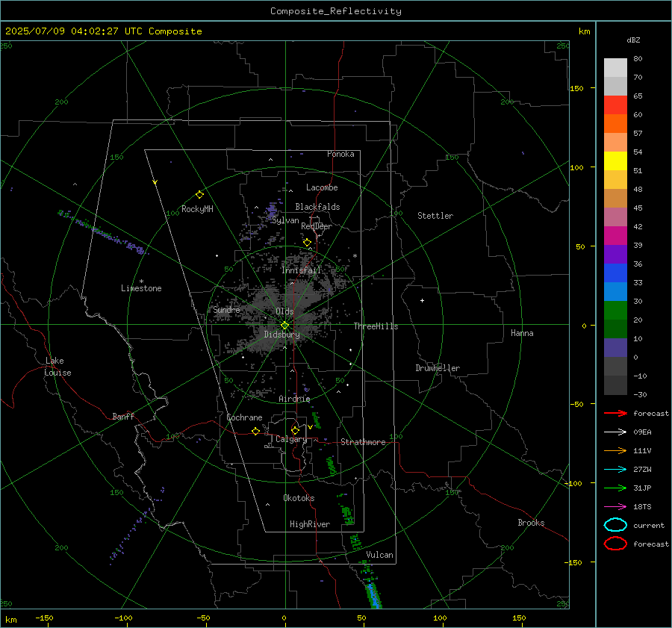Screen dimensions: 672x628
Task: Pick the dark orange 57–60 dBZ color band
Action: (x=615, y=123)
